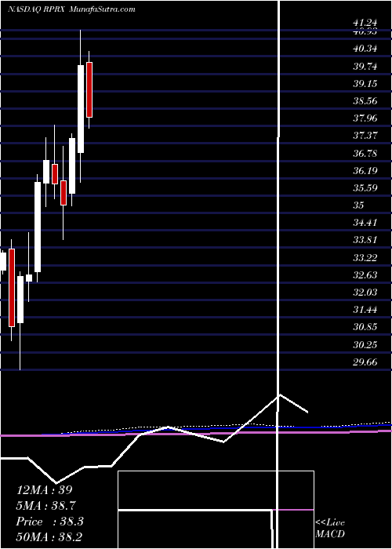Click the 36.19 price axis label

[x=365, y=171]
